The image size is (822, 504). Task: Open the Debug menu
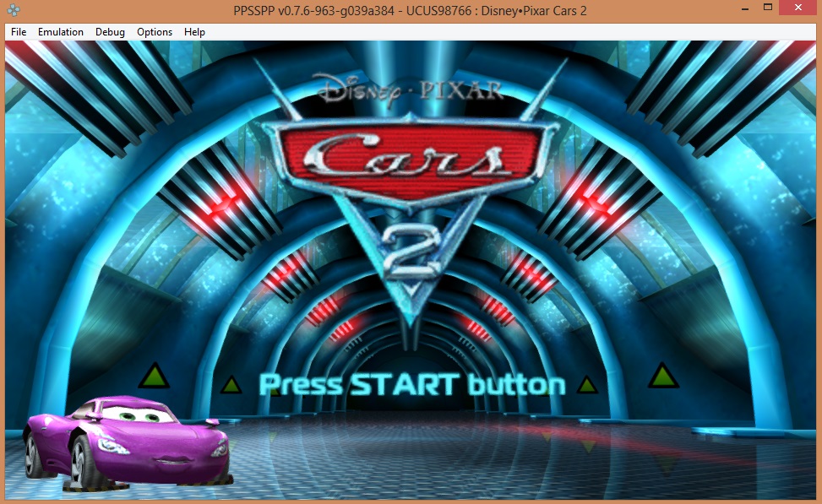110,32
